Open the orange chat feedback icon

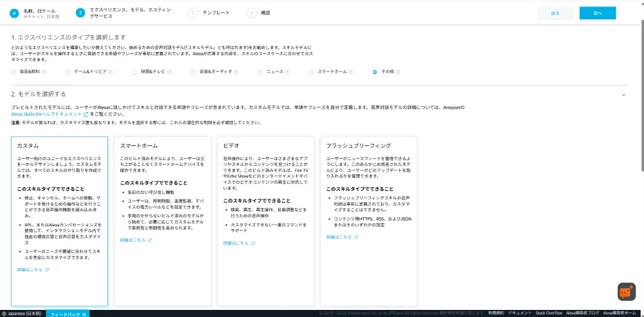tap(627, 291)
